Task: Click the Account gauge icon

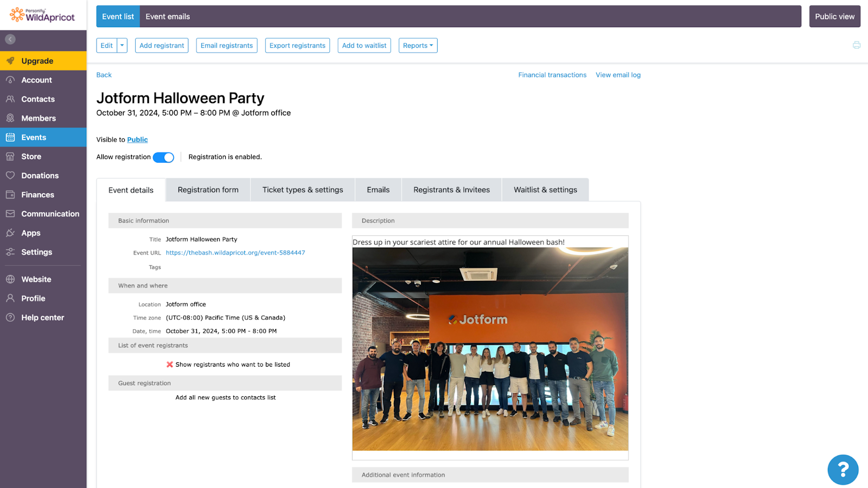Action: tap(10, 80)
